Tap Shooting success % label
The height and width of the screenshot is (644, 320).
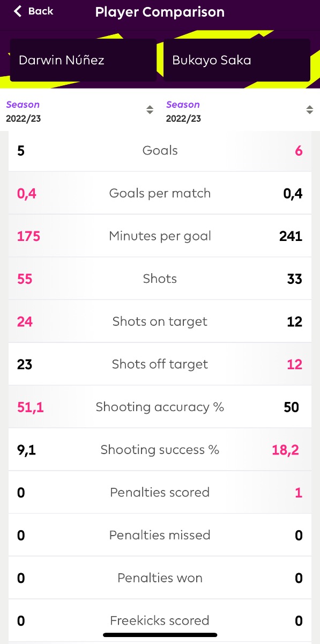(160, 450)
